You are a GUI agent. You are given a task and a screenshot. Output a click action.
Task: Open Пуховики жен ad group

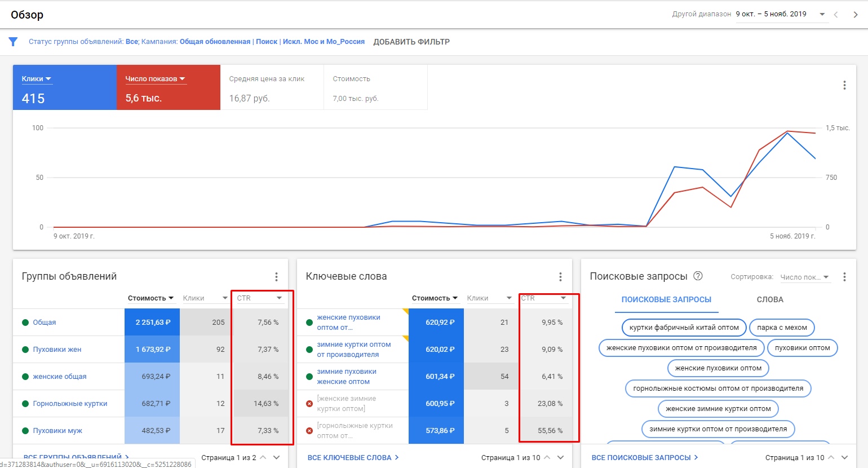click(57, 350)
